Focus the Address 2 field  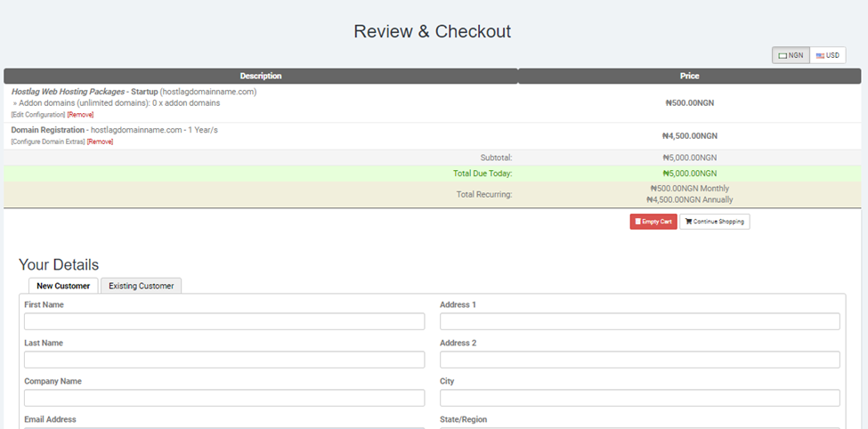point(639,360)
